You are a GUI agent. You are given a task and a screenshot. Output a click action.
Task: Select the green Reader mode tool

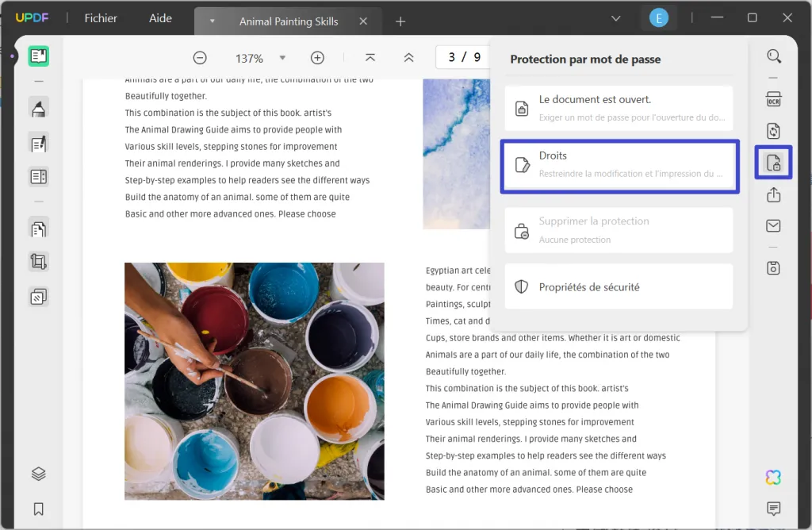(38, 56)
